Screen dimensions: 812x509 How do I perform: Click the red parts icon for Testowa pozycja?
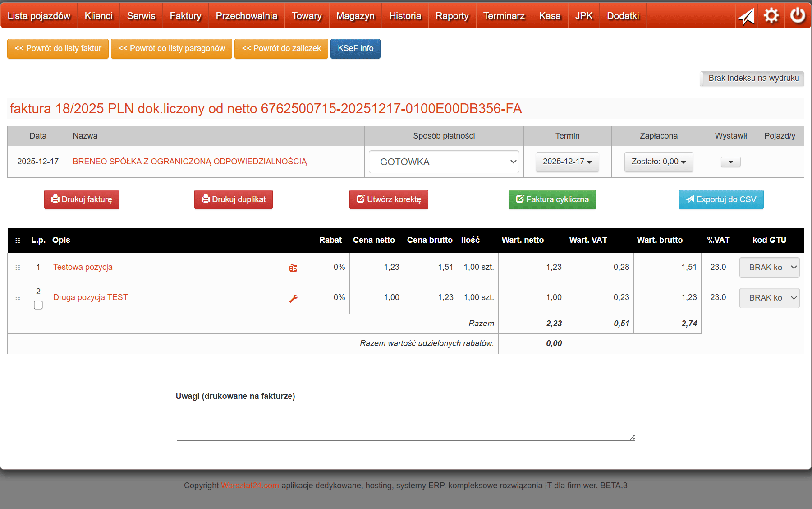[x=293, y=268]
